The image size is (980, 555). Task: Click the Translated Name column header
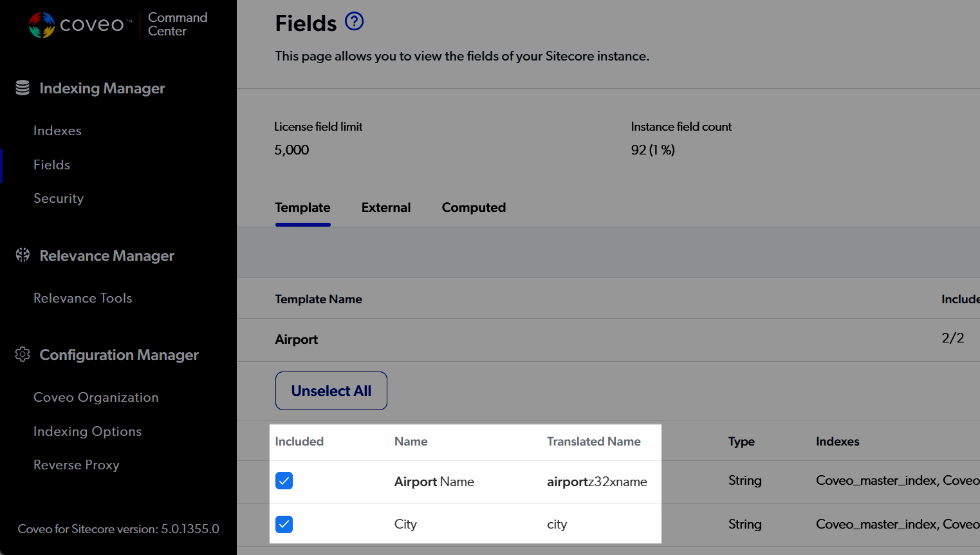coord(594,442)
